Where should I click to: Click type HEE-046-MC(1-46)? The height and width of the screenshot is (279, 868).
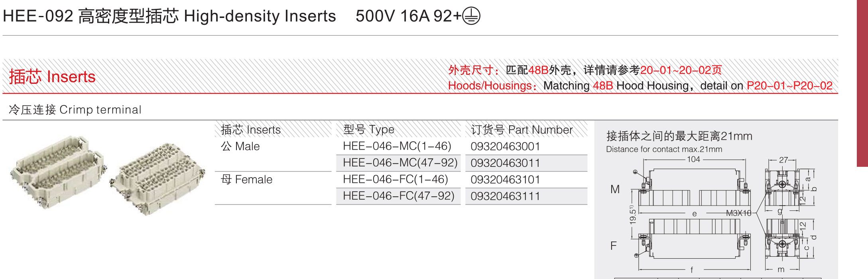click(397, 146)
